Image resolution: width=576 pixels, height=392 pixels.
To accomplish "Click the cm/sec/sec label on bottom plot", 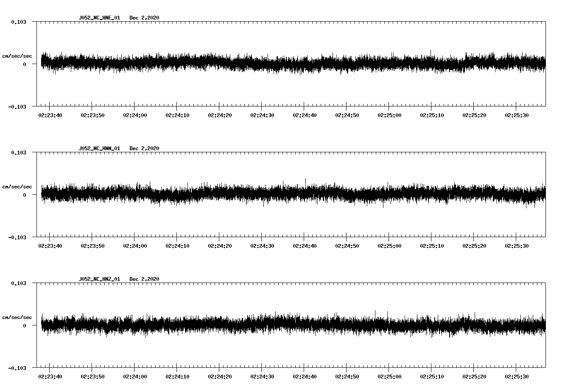I will pyautogui.click(x=17, y=316).
